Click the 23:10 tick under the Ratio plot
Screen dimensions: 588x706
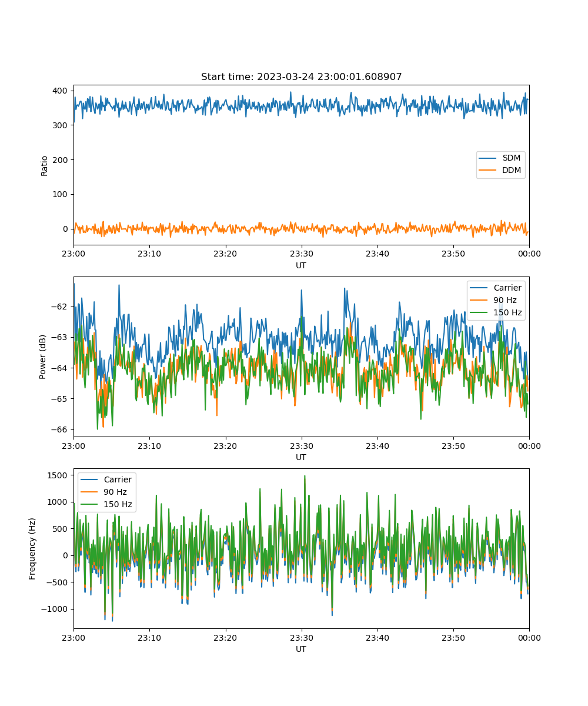tap(149, 254)
